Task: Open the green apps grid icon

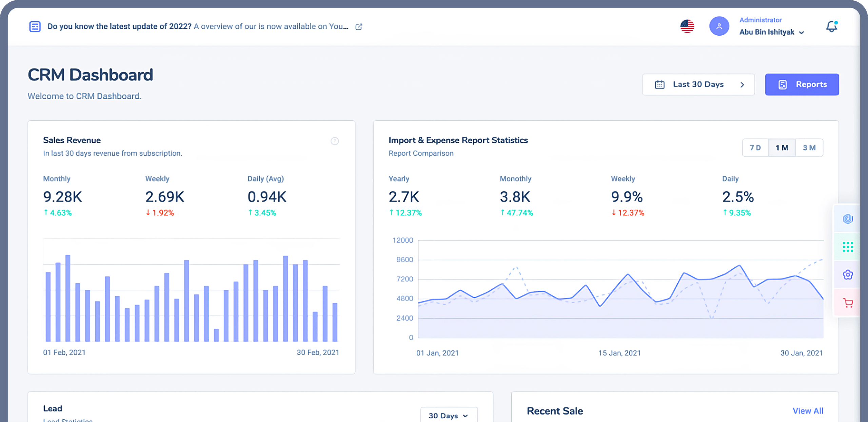Action: point(847,247)
